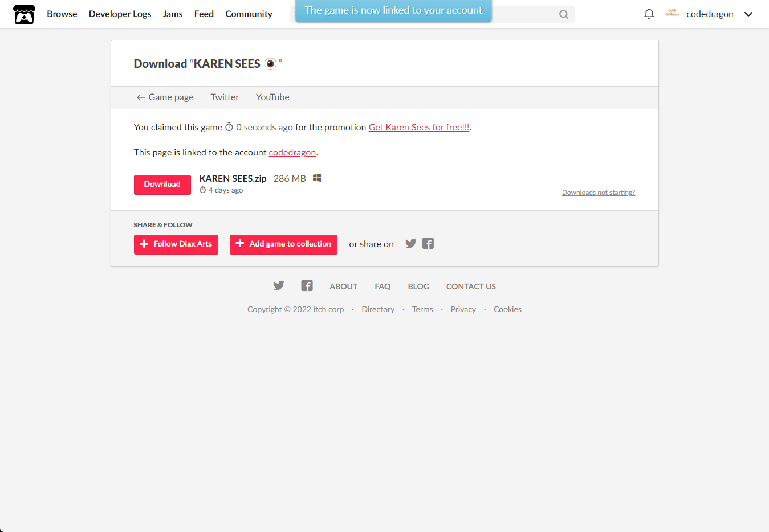769x532 pixels.
Task: Open the developer's Twitter tab
Action: (225, 97)
